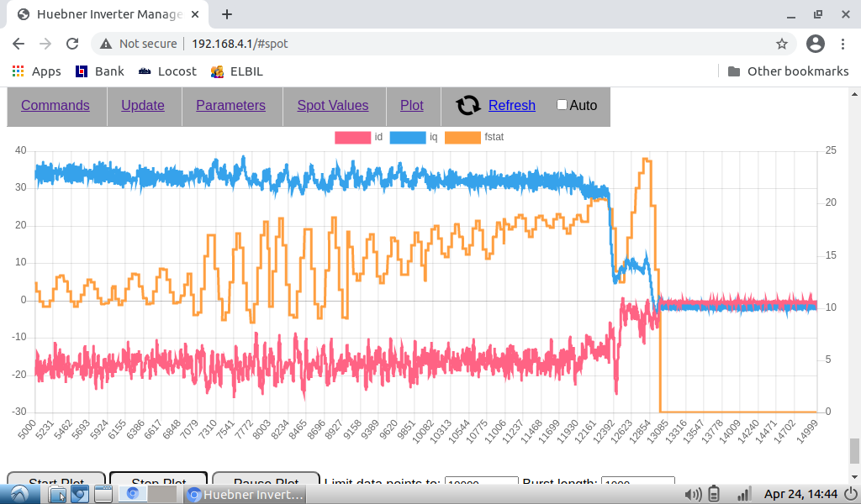Open Chrome three-dot menu
861x504 pixels.
[843, 44]
